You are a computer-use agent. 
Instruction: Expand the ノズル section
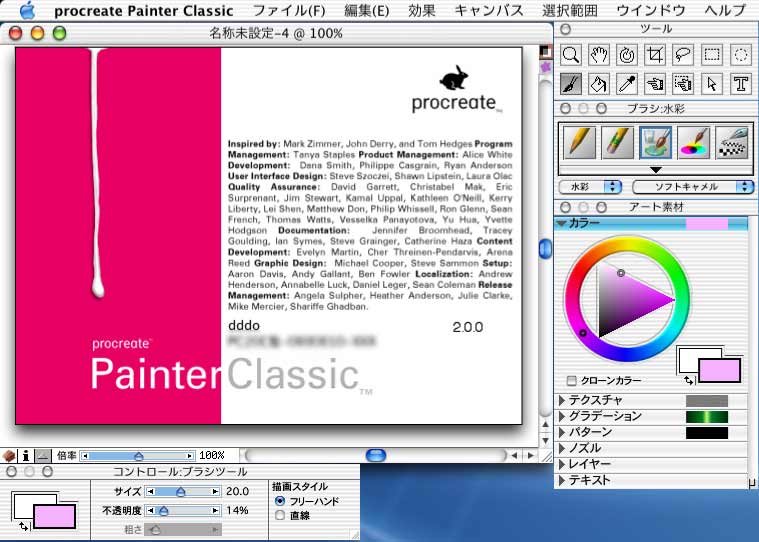(562, 448)
